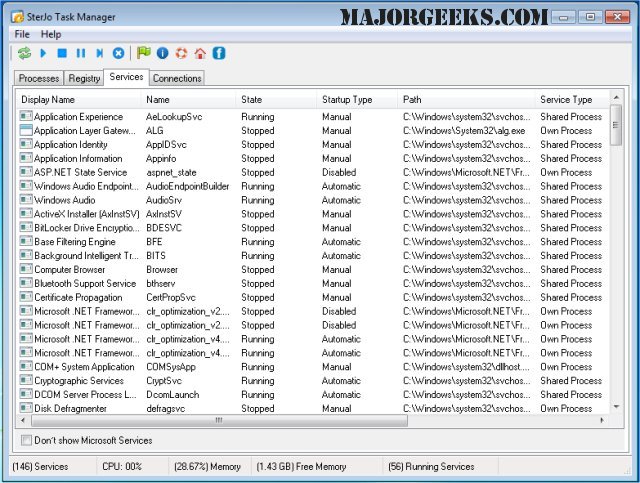The width and height of the screenshot is (640, 483).
Task: Click the vertical scrollbar down arrow
Action: tap(616, 407)
